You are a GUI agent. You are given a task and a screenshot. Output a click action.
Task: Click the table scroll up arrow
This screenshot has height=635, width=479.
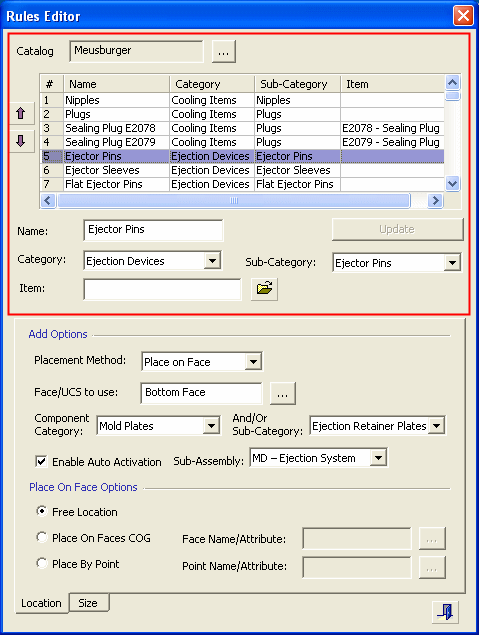452,83
